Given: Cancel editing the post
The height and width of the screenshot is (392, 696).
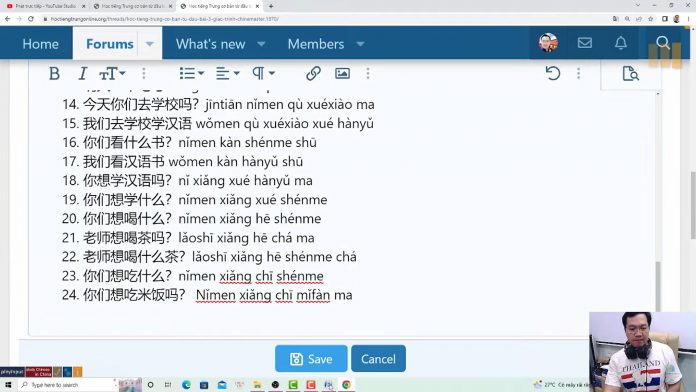Looking at the screenshot, I should click(378, 359).
